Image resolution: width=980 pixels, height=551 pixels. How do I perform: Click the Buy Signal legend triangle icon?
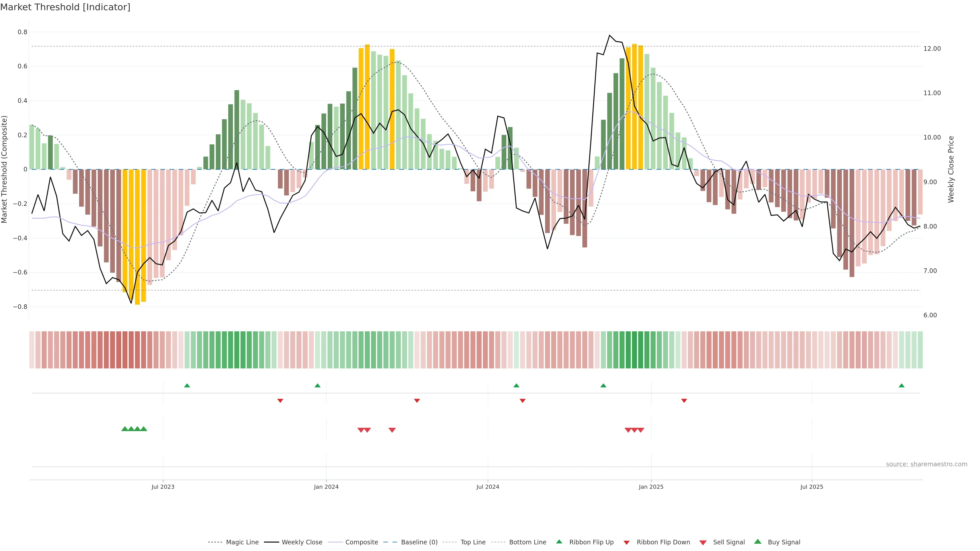pos(757,542)
